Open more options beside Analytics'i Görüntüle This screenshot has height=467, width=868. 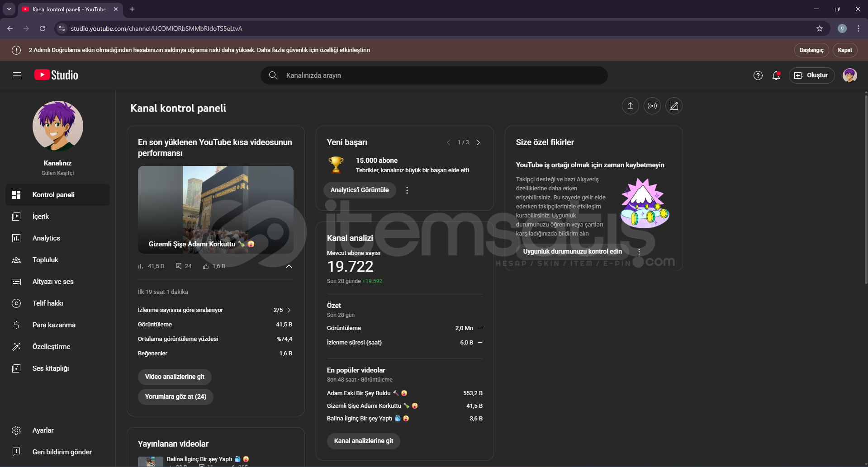pos(407,190)
